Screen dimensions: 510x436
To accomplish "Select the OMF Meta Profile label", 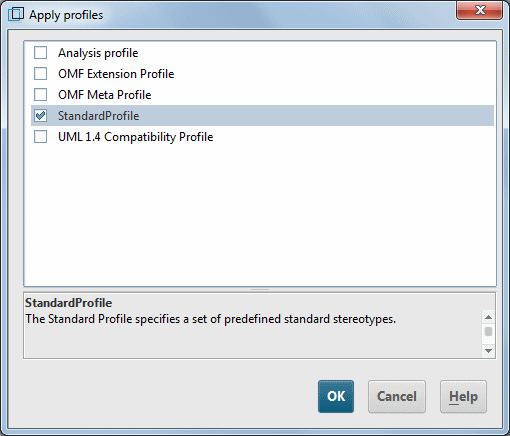I will (x=105, y=95).
